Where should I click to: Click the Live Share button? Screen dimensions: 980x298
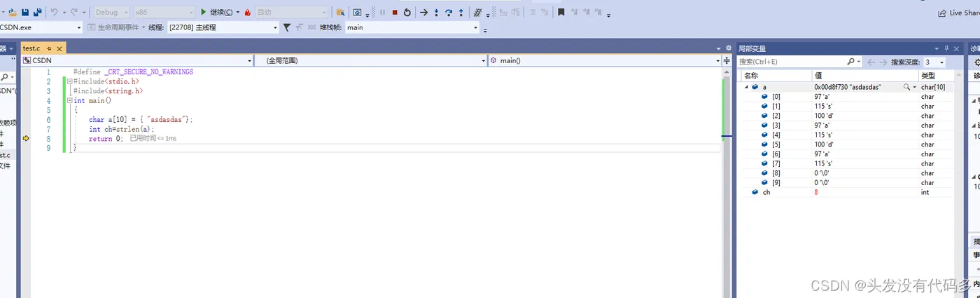pyautogui.click(x=959, y=13)
